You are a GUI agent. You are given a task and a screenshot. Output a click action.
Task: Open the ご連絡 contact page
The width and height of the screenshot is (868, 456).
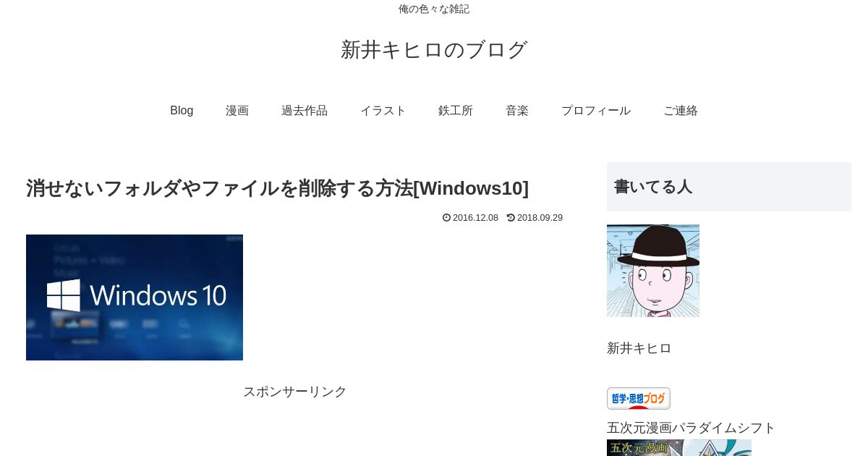click(681, 111)
